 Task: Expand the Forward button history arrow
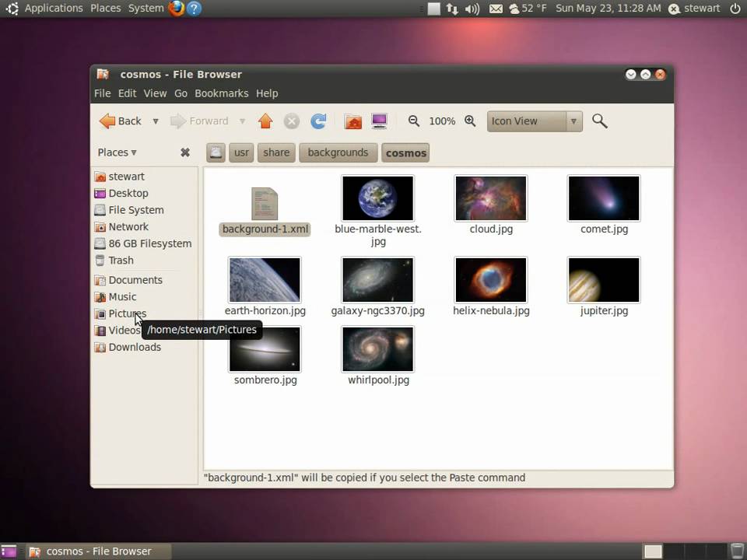[241, 121]
